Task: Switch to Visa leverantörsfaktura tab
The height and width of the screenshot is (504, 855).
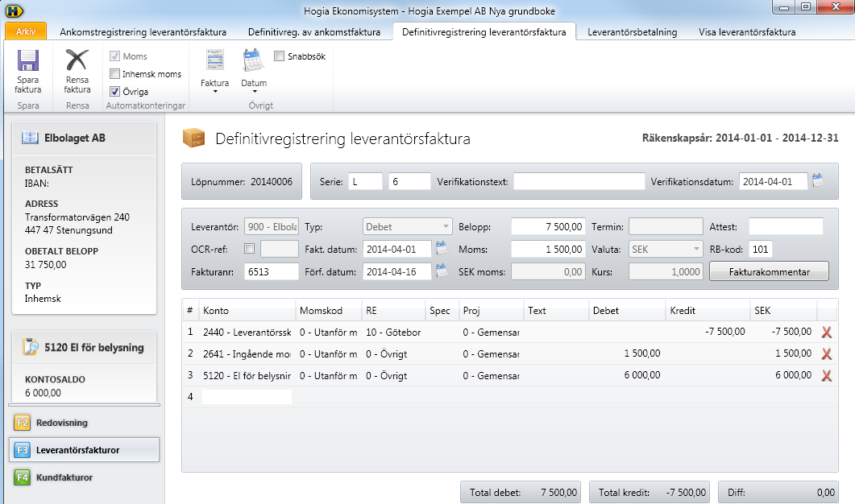Action: 747,32
